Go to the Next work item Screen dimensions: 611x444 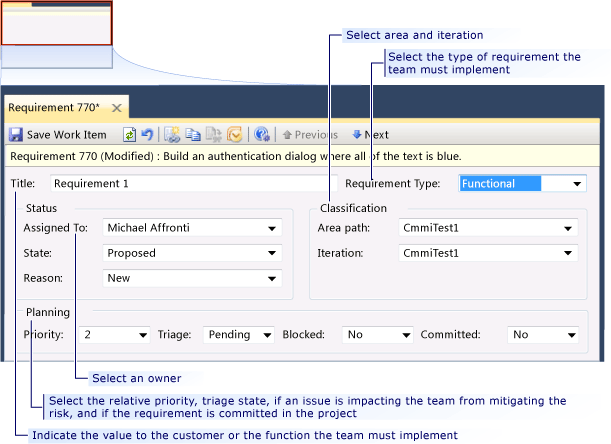click(x=370, y=135)
